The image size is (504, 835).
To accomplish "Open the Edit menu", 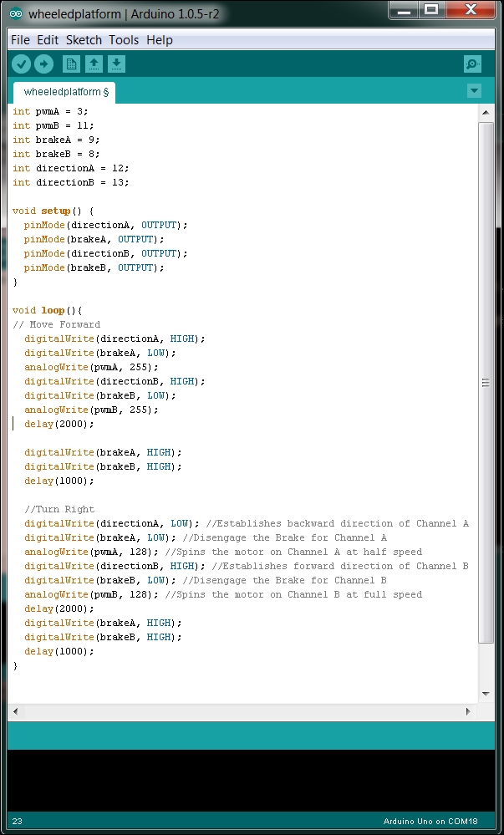I will [x=48, y=40].
